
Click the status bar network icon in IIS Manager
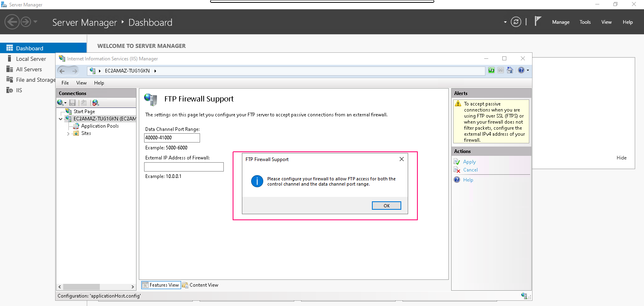pyautogui.click(x=524, y=296)
